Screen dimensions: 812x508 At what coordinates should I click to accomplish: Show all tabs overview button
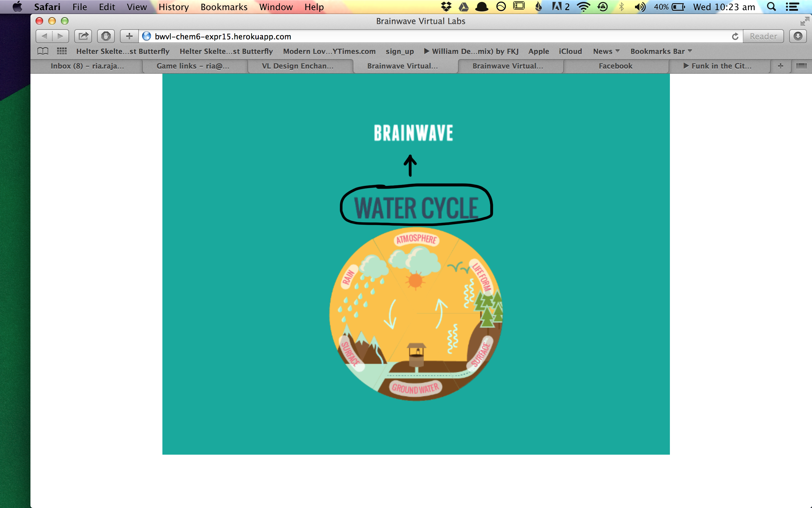[x=801, y=66]
